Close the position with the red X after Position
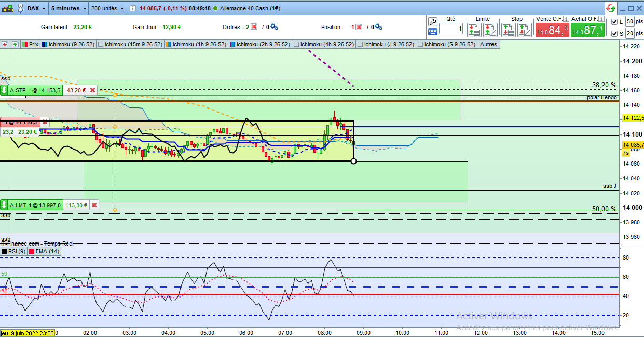The height and width of the screenshot is (337, 644). pos(359,27)
